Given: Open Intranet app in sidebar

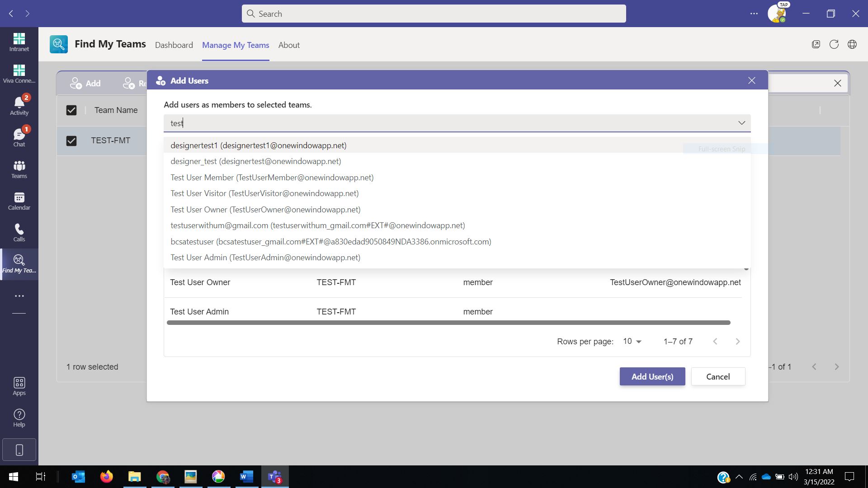Looking at the screenshot, I should 19,42.
